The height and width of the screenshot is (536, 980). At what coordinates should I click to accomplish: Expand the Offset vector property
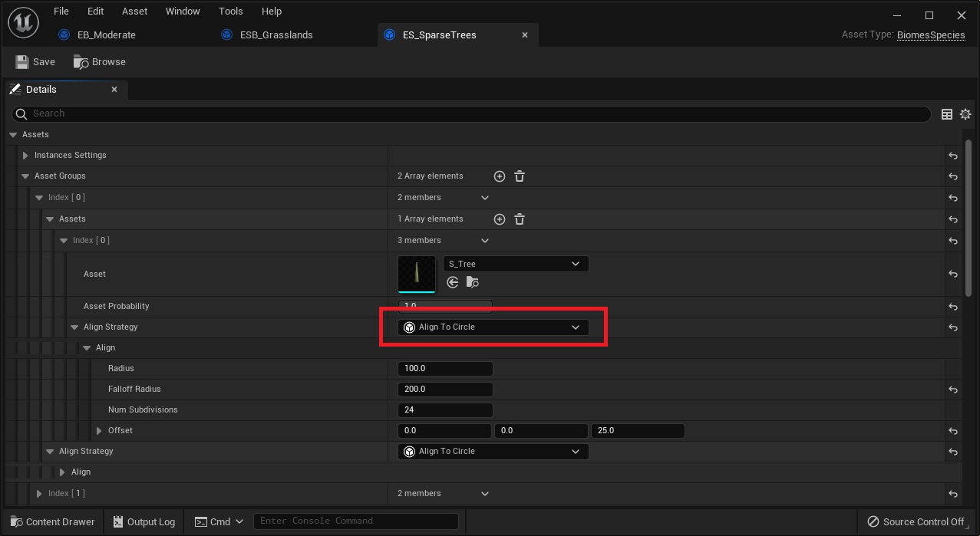tap(99, 431)
